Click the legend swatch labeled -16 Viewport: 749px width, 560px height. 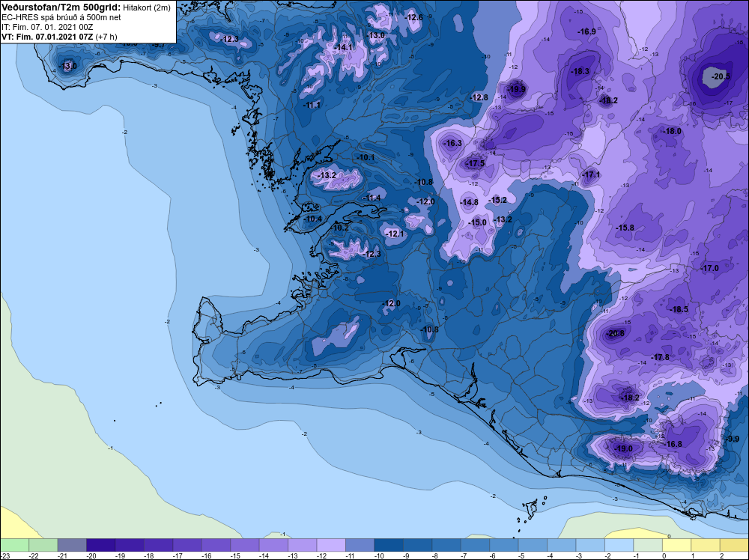[216, 545]
